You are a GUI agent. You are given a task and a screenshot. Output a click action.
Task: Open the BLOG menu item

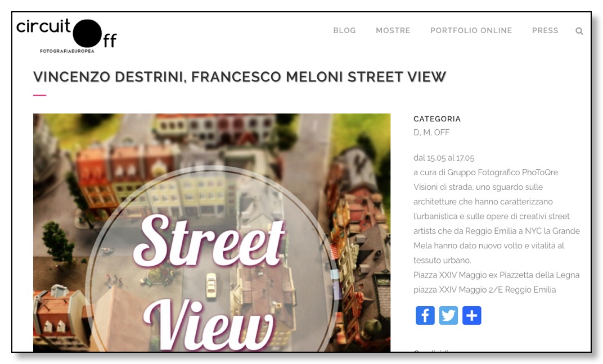pyautogui.click(x=344, y=30)
